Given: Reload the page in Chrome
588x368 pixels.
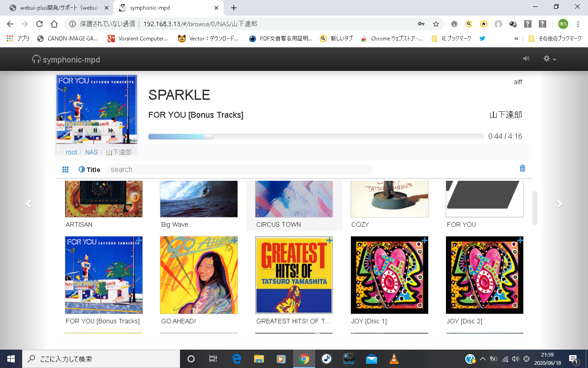Looking at the screenshot, I should pos(40,24).
